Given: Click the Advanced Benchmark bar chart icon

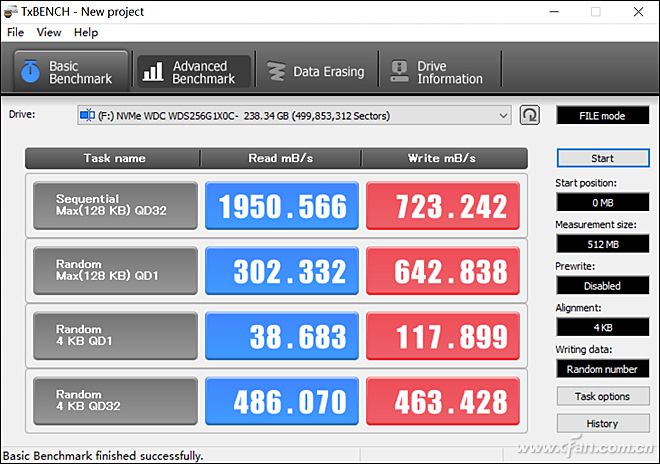Looking at the screenshot, I should click(153, 71).
